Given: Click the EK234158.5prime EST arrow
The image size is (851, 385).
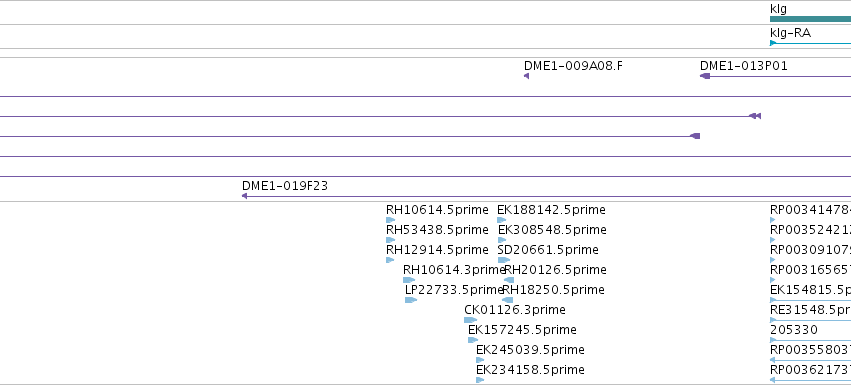Looking at the screenshot, I should [x=480, y=380].
